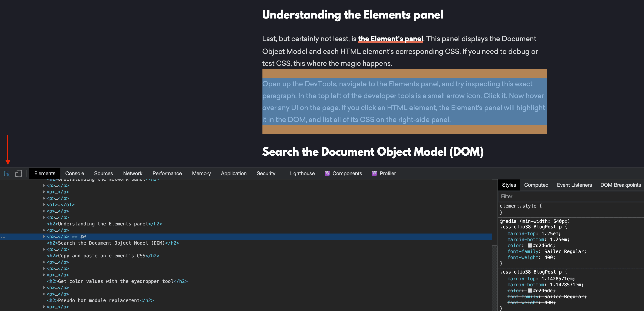Activate the inspect element arrow icon
Image resolution: width=644 pixels, height=311 pixels.
click(7, 173)
